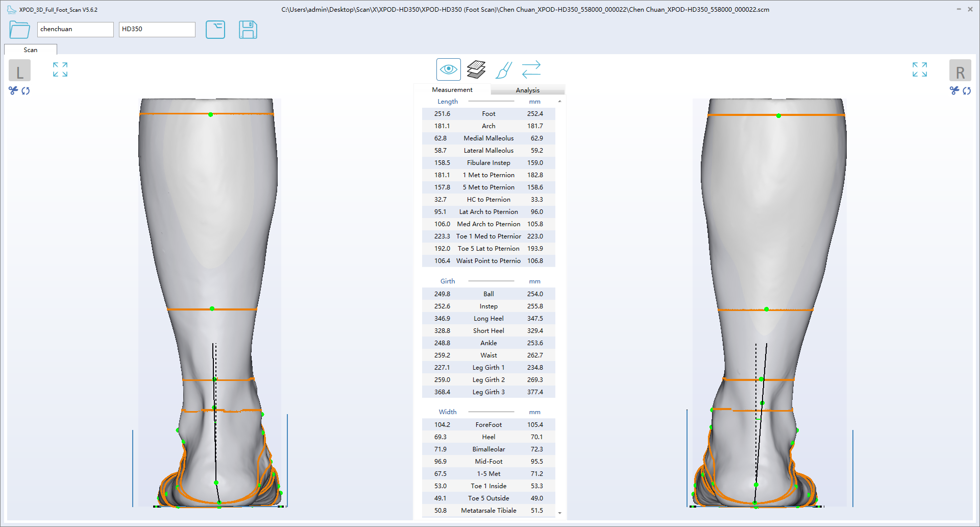Click the save floppy disk icon
The width and height of the screenshot is (980, 527).
(x=248, y=30)
